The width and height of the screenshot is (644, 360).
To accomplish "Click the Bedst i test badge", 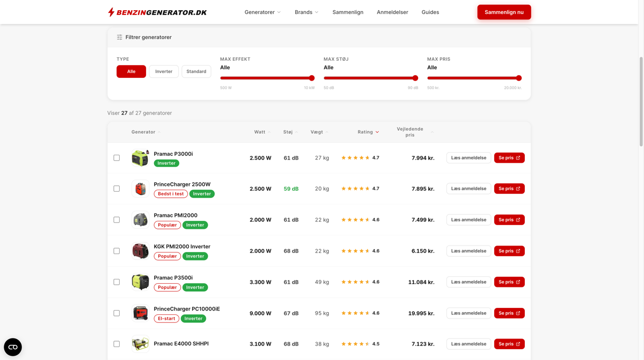I will [x=171, y=194].
